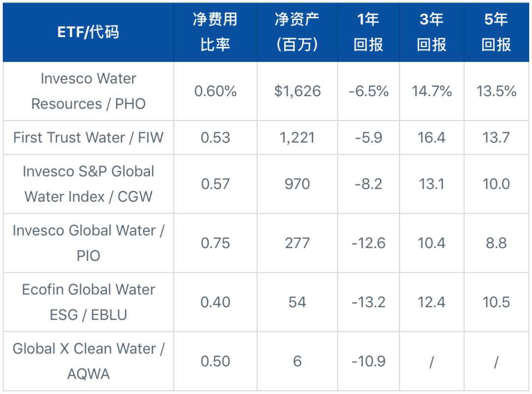Click the -10.9 one-year return cell

(368, 361)
